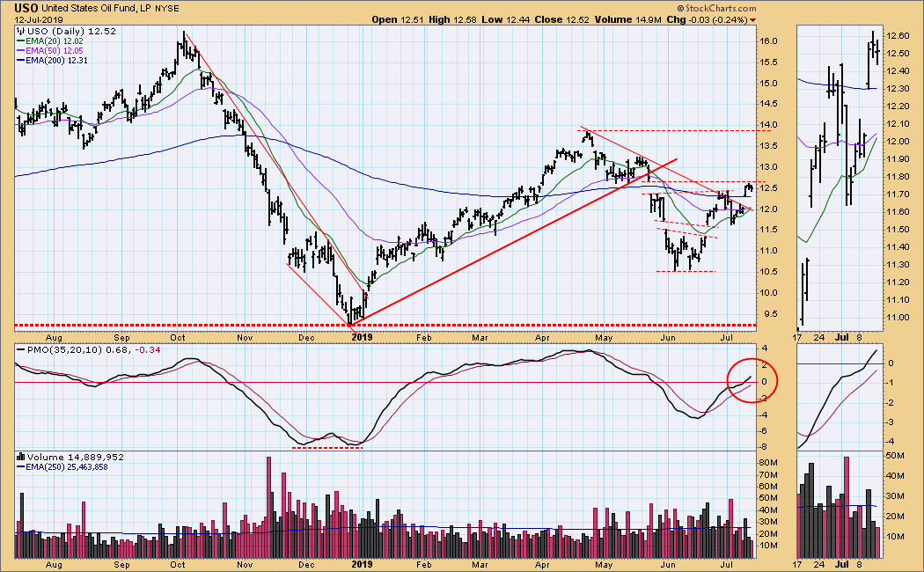Click the 11.00 label in the zoom panel
The image size is (924, 572).
(898, 317)
